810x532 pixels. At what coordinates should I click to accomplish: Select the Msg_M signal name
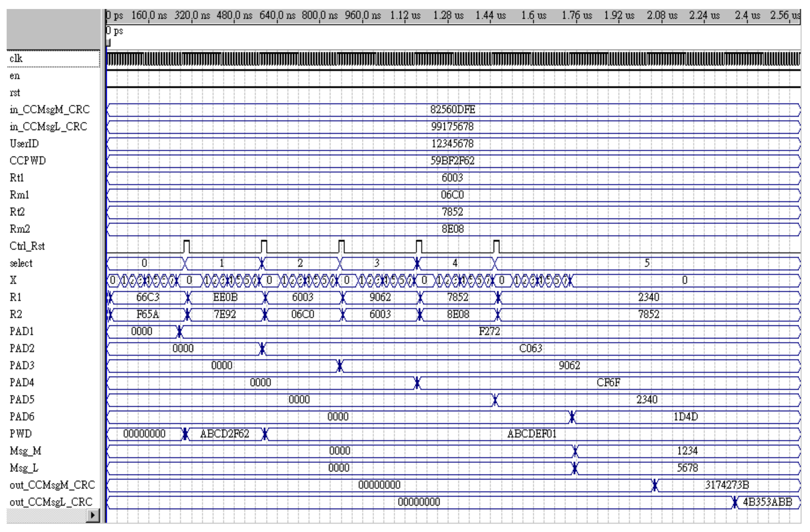pos(25,451)
